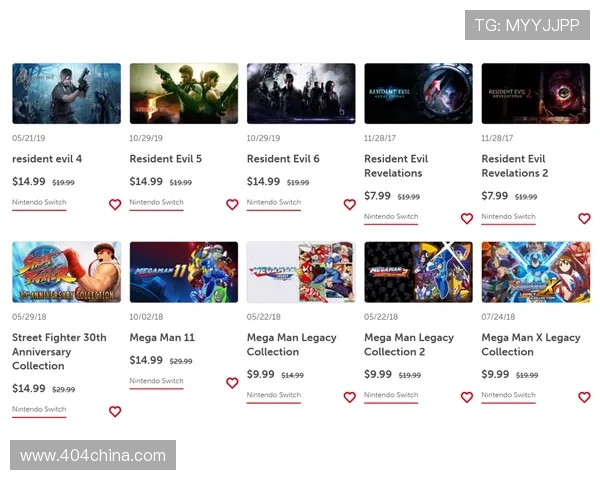Screen dimensions: 600x480
Task: Favorite Resident Evil 6 with heart icon
Action: point(349,204)
